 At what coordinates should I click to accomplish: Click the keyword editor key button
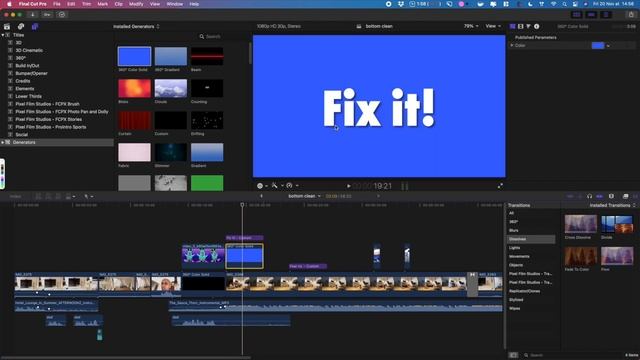click(47, 15)
